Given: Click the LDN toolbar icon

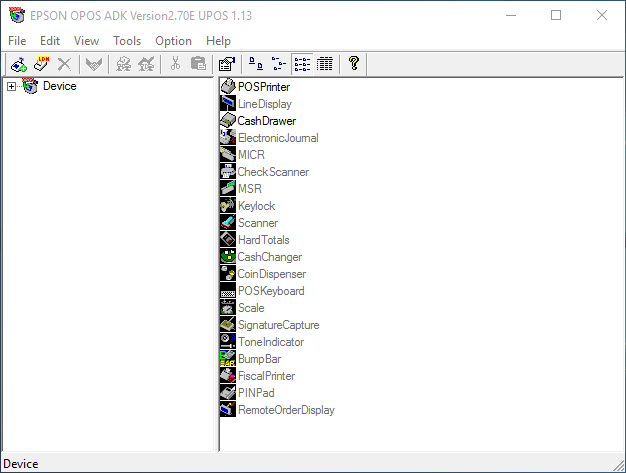Looking at the screenshot, I should (x=41, y=64).
